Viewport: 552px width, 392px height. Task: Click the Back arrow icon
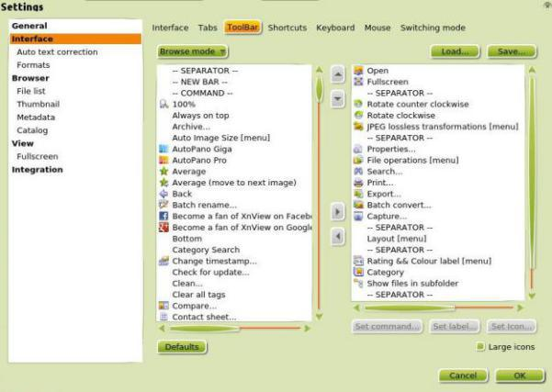point(163,194)
